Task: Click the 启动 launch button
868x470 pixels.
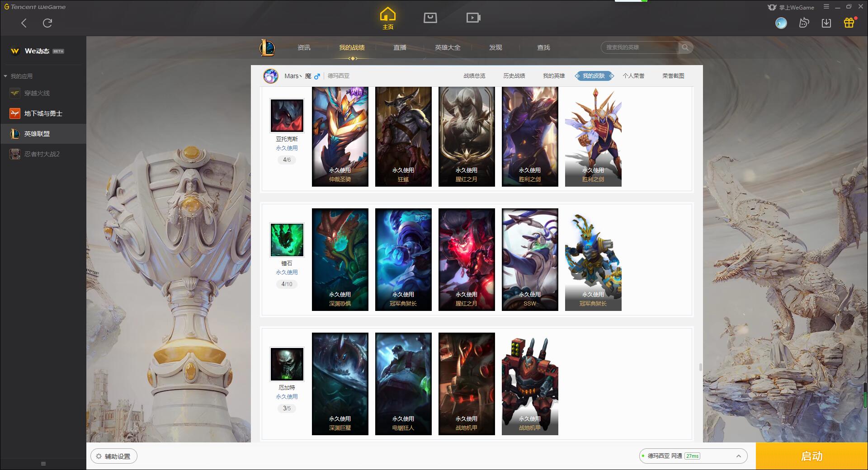Action: [811, 456]
